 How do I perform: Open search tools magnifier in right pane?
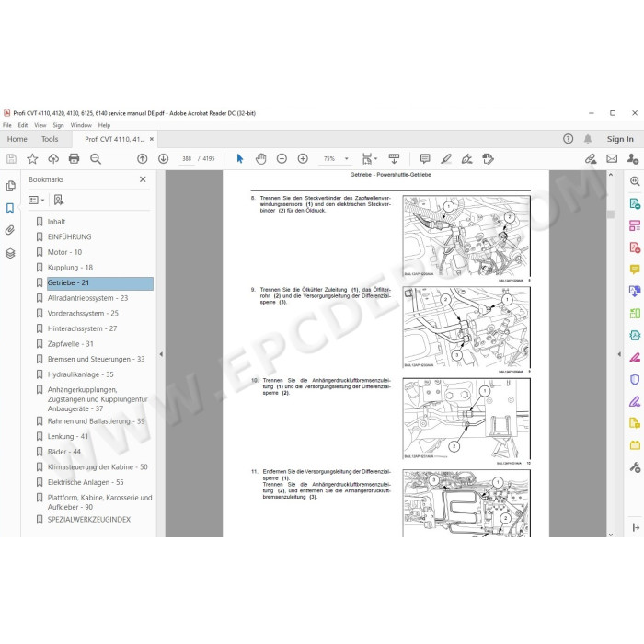pos(635,181)
